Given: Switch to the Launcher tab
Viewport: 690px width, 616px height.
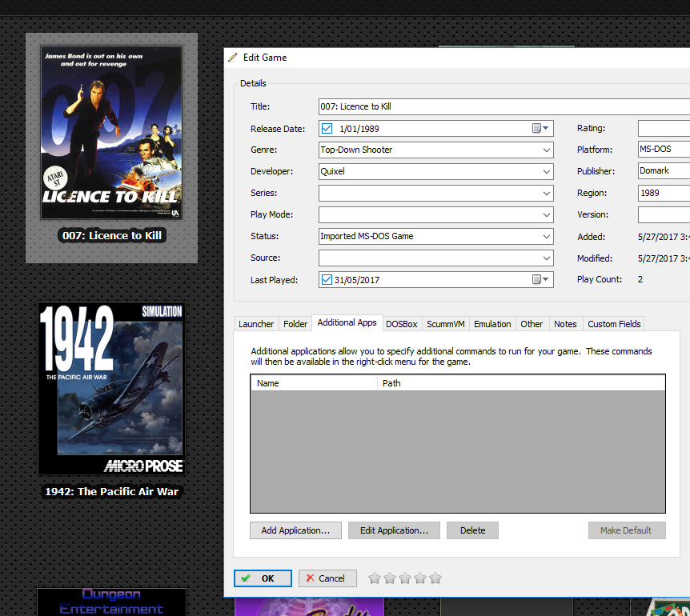Looking at the screenshot, I should [x=256, y=324].
